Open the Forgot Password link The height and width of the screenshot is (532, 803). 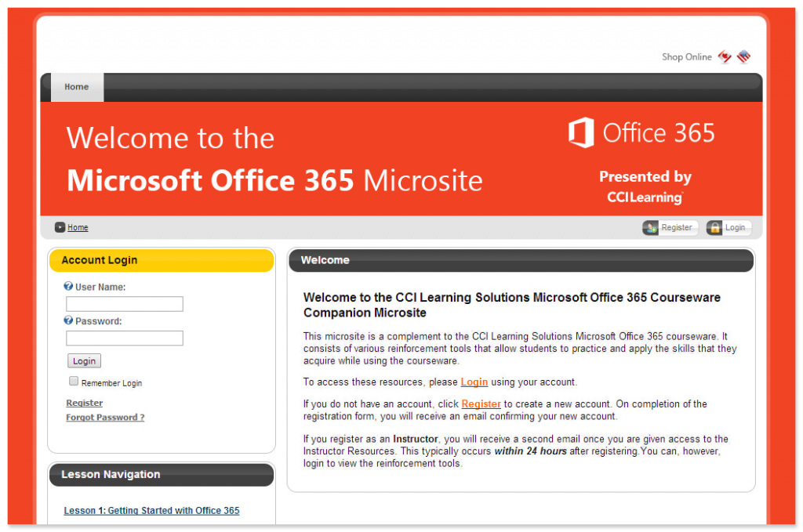105,418
